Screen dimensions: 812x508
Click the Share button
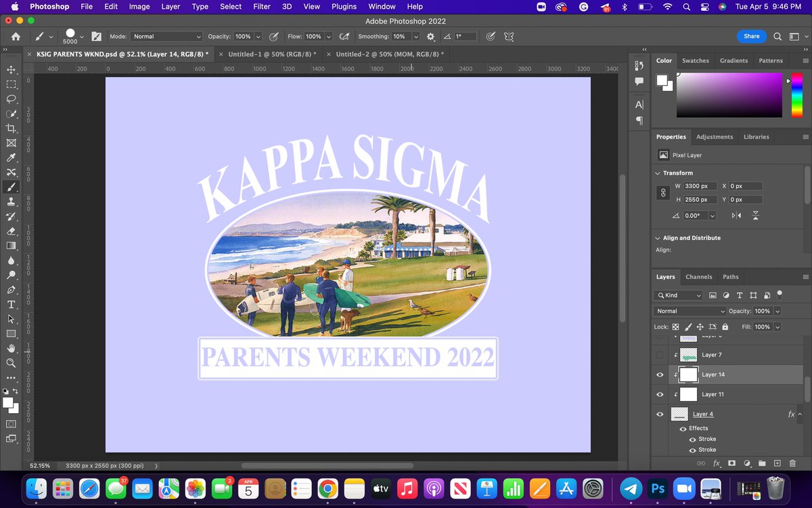coord(751,37)
